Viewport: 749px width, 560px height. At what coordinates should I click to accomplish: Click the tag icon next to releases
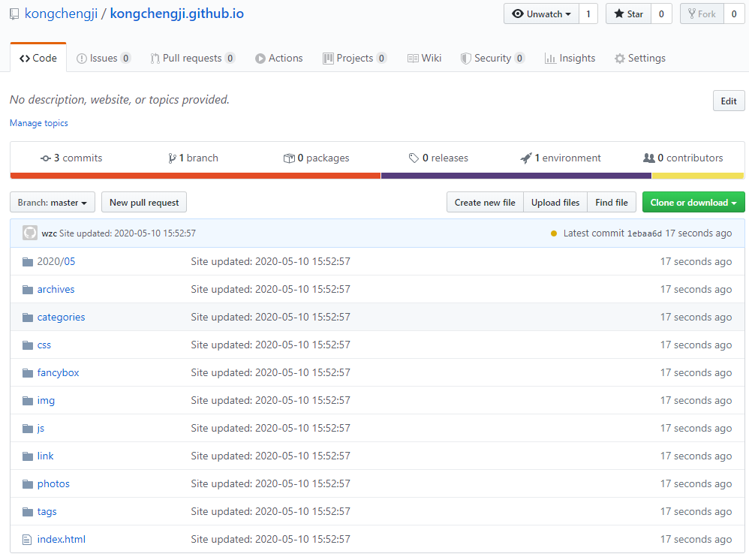click(x=414, y=158)
